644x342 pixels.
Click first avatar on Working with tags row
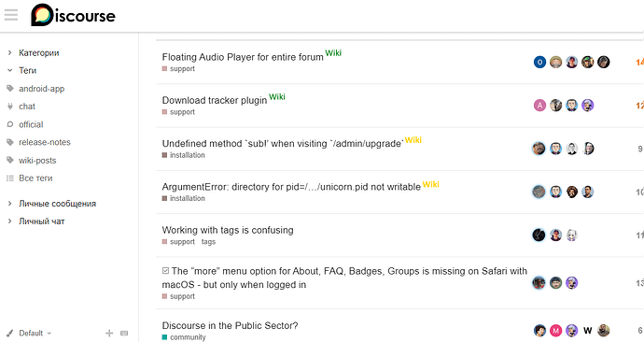539,235
